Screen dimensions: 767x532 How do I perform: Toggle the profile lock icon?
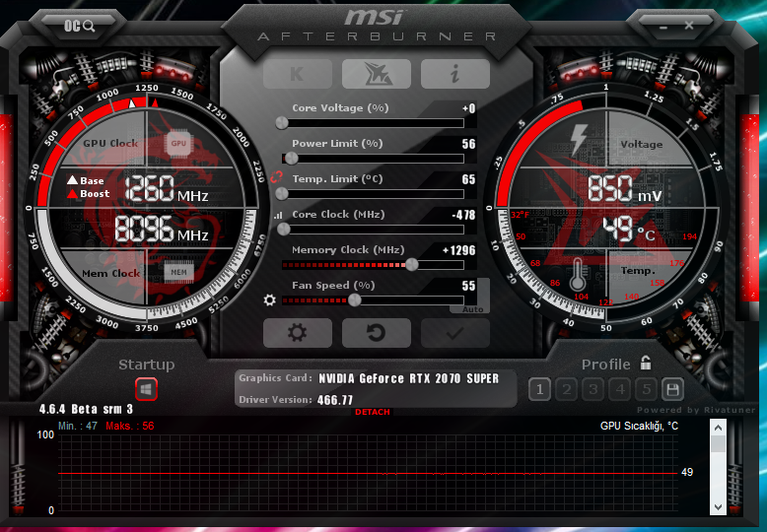646,363
